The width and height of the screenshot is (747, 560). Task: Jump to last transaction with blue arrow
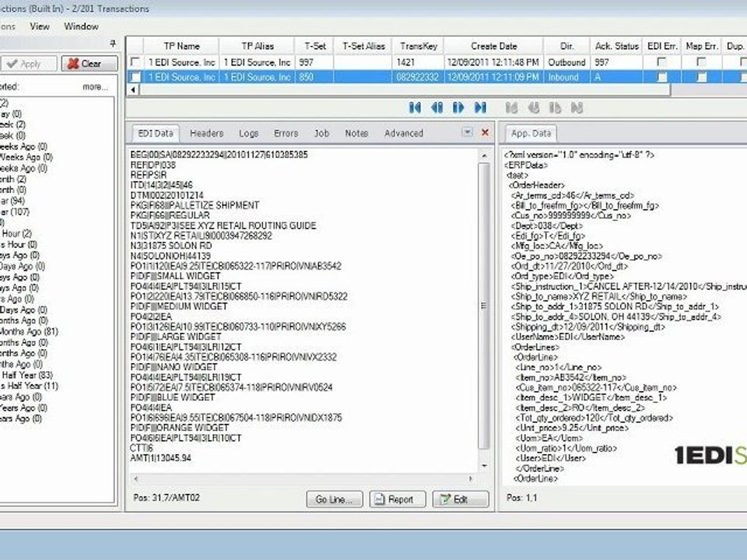(x=480, y=107)
